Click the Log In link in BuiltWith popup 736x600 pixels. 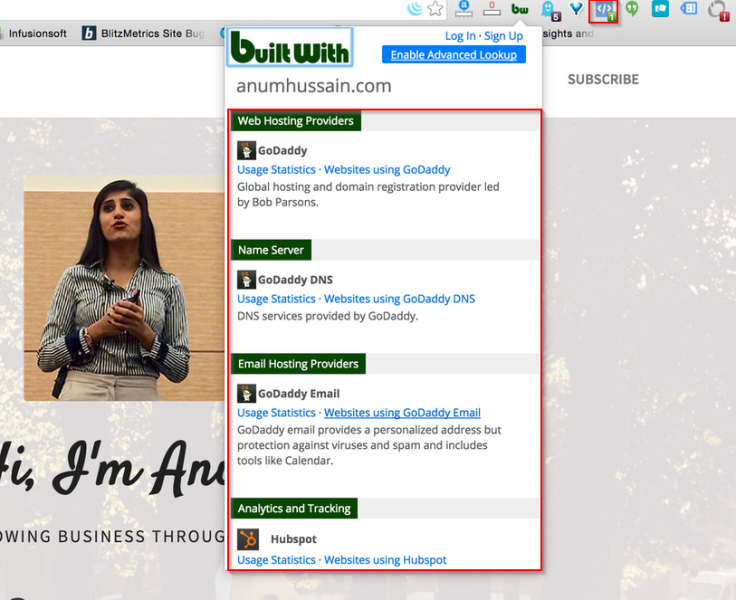point(460,36)
